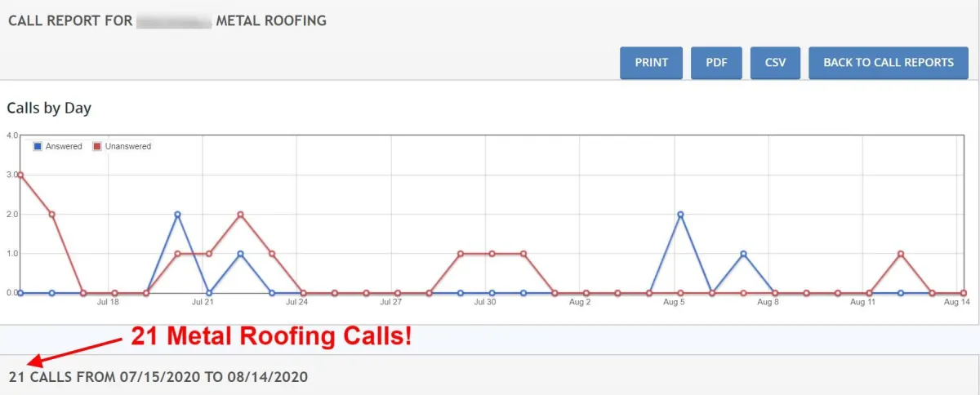The image size is (980, 395).
Task: Toggle the blue Answered legend swatch
Action: (x=38, y=147)
